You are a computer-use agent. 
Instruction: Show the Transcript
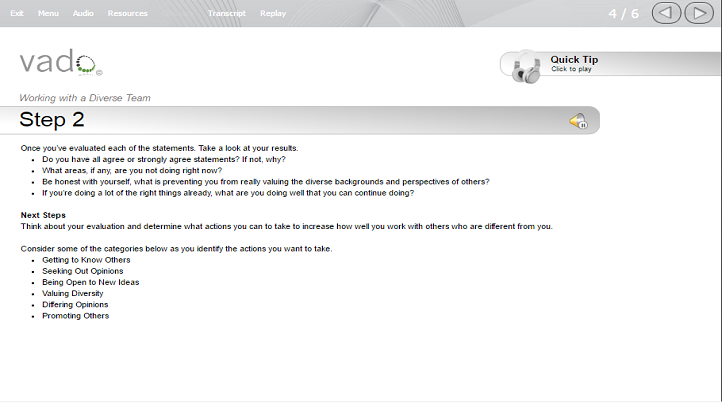(x=227, y=13)
